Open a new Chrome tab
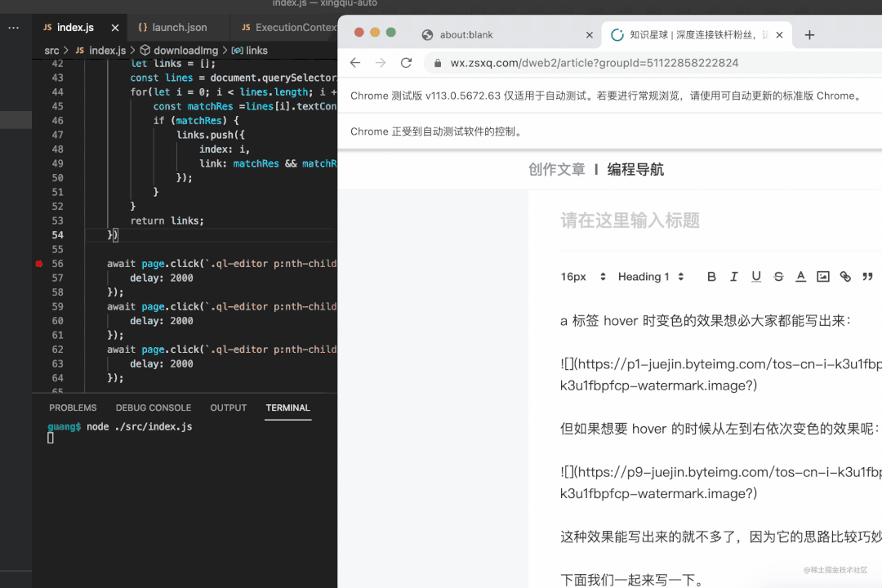The height and width of the screenshot is (588, 882). (x=809, y=35)
